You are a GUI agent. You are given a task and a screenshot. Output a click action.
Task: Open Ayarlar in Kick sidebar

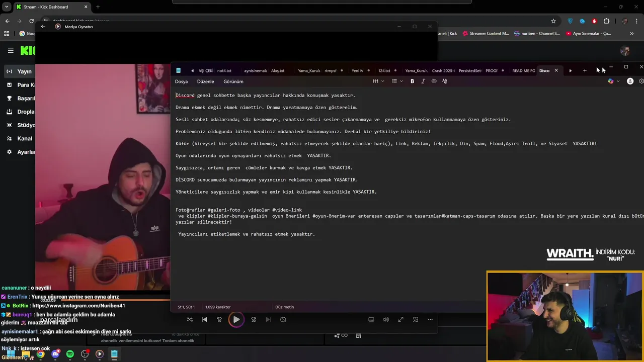20,152
